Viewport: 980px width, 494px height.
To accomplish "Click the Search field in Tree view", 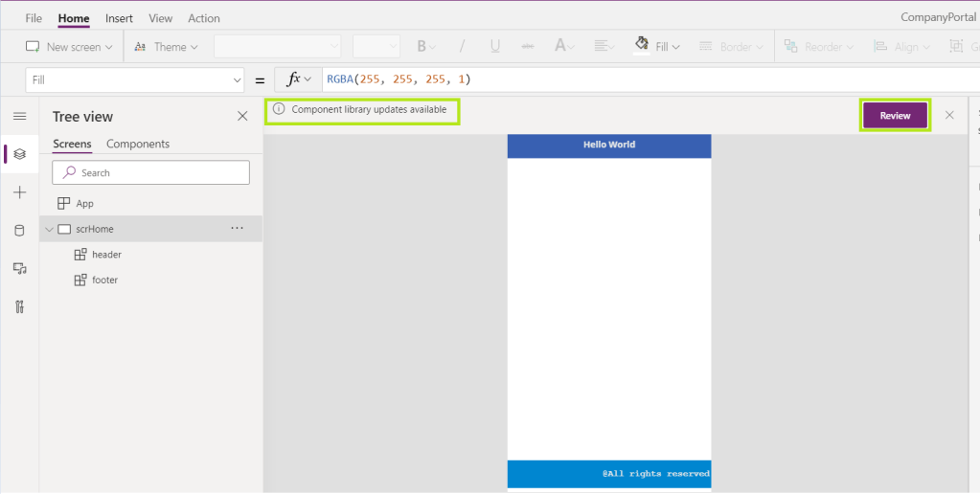I will point(150,172).
